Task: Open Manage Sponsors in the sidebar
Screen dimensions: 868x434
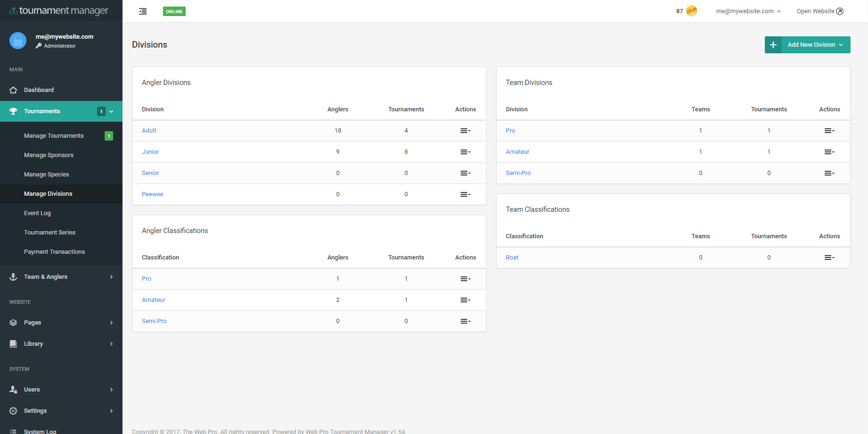Action: 49,155
